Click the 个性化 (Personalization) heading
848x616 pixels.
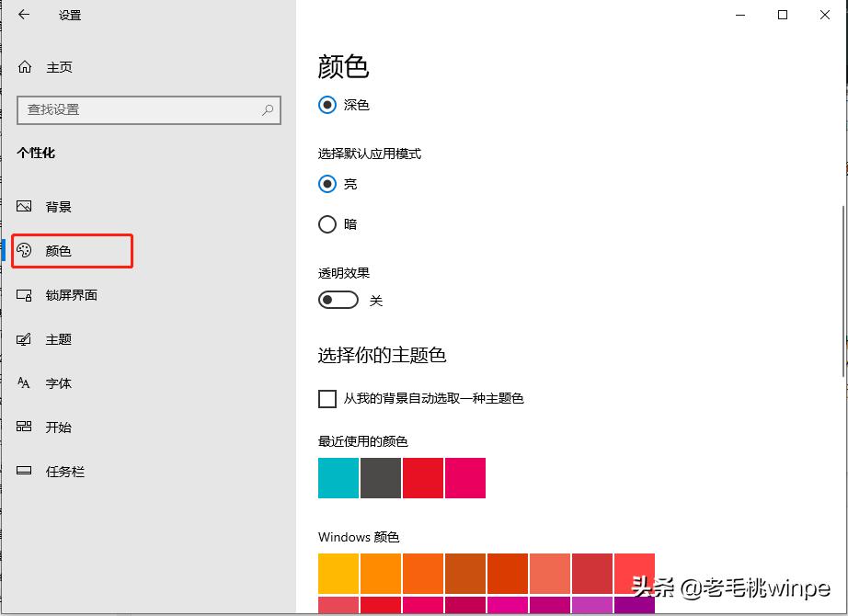tap(40, 154)
